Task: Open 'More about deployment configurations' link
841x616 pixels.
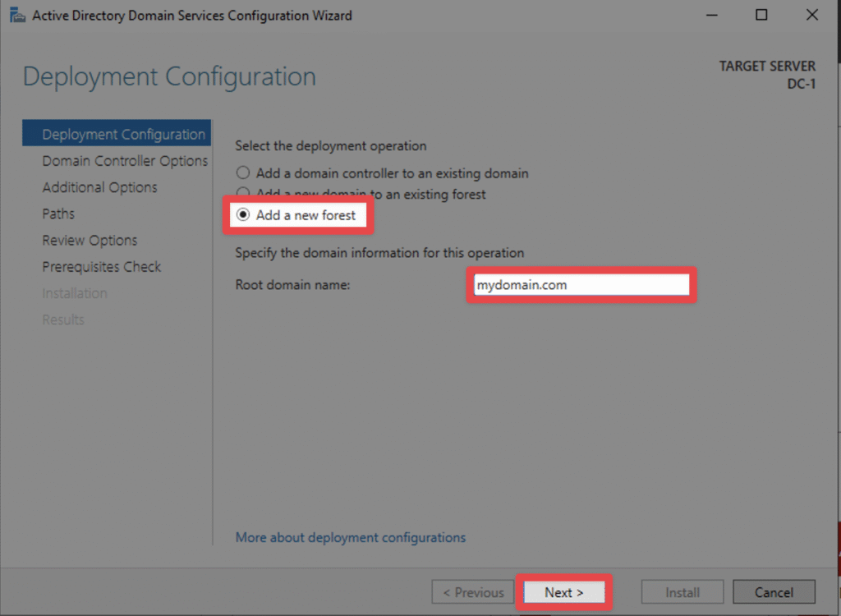Action: (351, 537)
